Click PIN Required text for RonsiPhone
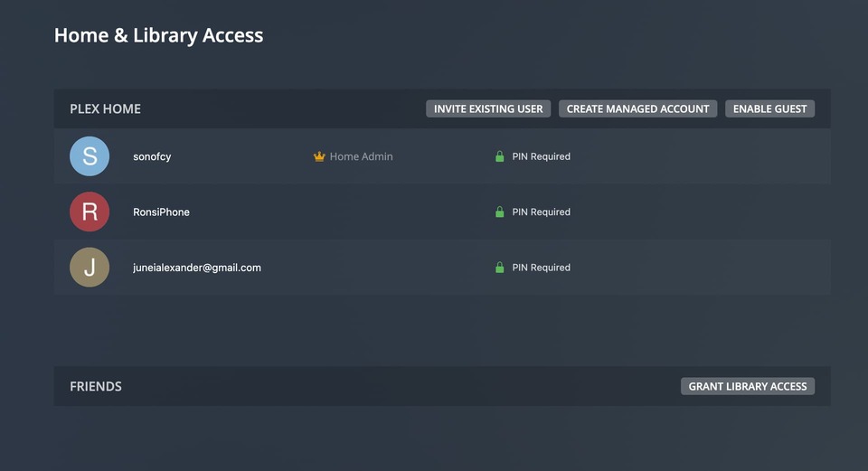Screen dimensions: 868x471 pyautogui.click(x=541, y=212)
